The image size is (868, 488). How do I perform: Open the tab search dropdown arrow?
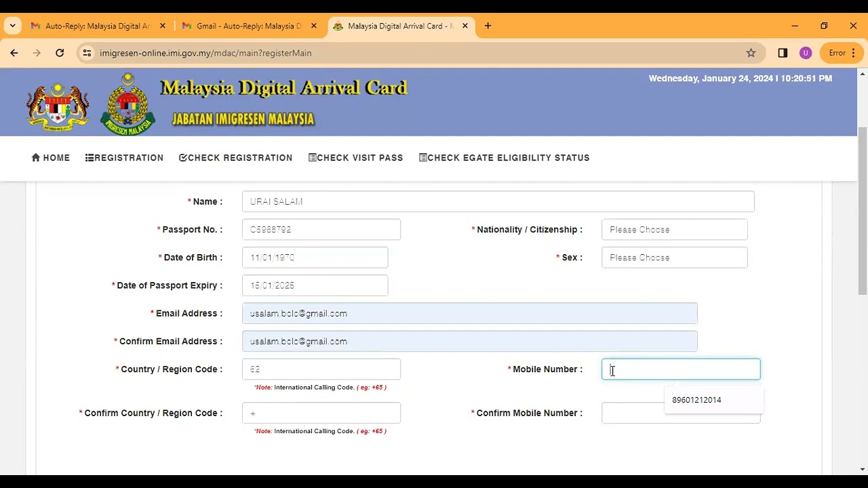12,26
